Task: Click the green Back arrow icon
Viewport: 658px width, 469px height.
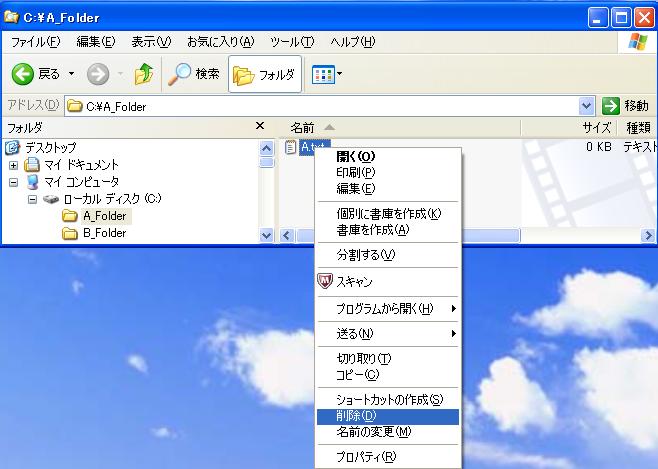Action: pyautogui.click(x=23, y=74)
